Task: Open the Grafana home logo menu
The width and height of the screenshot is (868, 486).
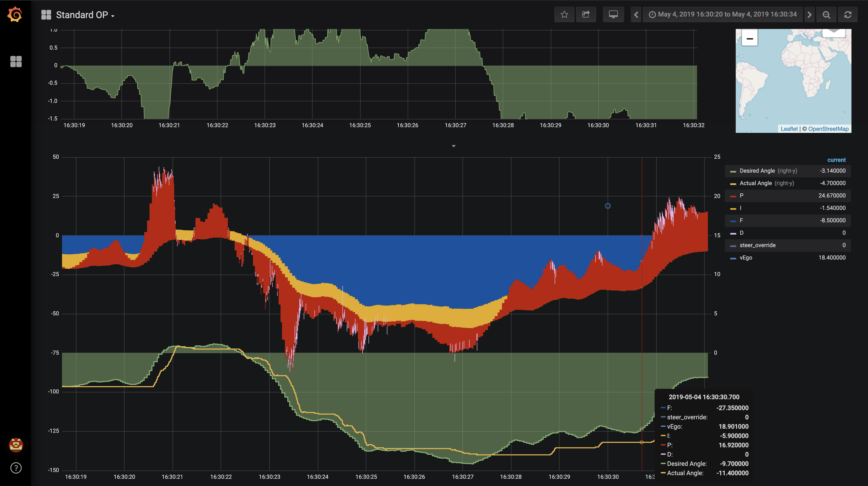Action: [15, 14]
